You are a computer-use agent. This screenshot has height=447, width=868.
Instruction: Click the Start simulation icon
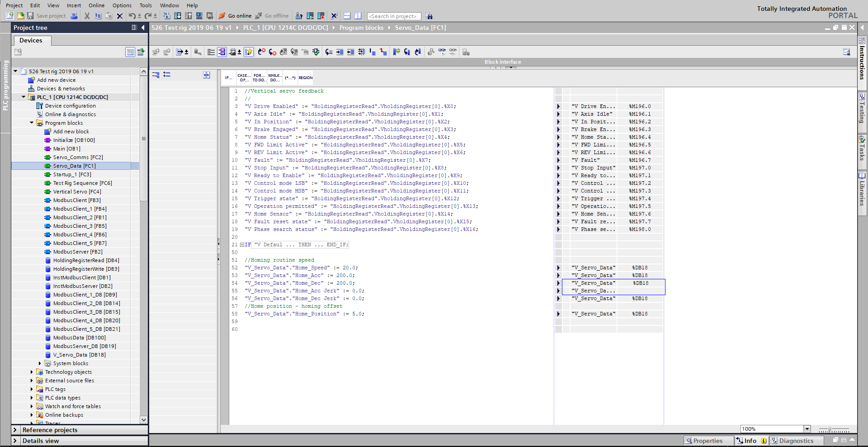pyautogui.click(x=199, y=16)
